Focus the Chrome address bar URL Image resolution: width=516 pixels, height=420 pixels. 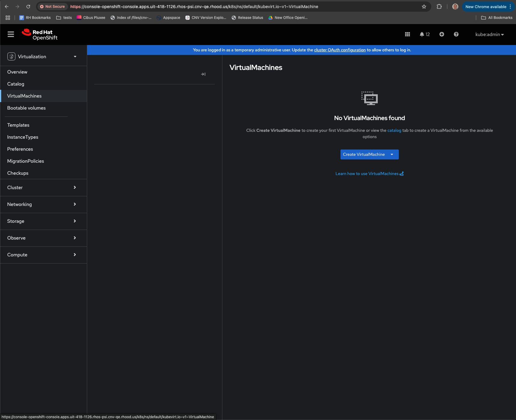click(194, 7)
